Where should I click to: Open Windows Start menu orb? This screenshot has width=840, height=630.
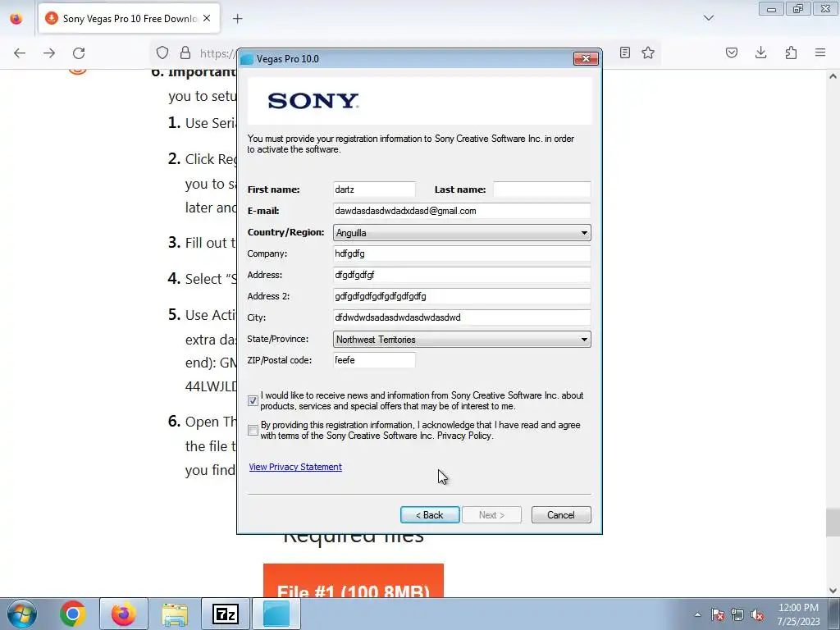tap(22, 614)
